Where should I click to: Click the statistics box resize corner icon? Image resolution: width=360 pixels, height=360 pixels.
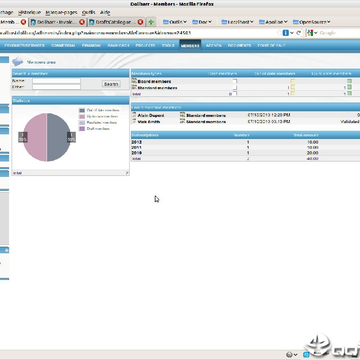click(127, 173)
